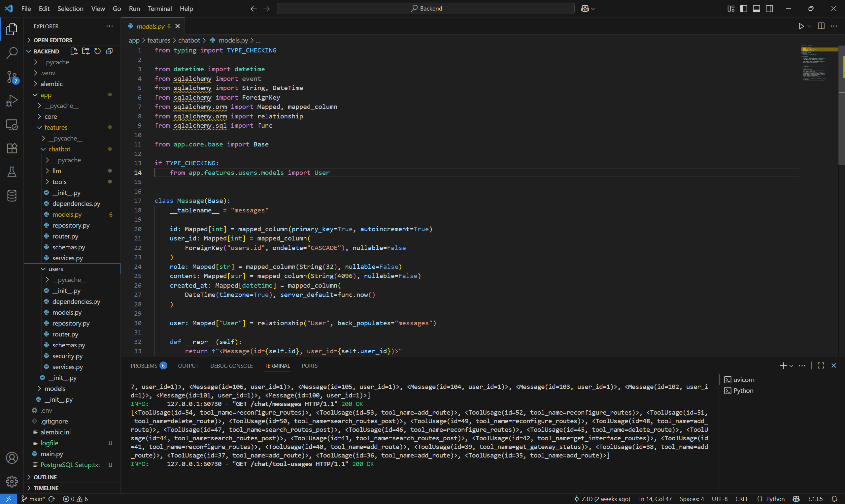This screenshot has width=845, height=504.
Task: Open Remote Explorer view icon
Action: pos(12,125)
